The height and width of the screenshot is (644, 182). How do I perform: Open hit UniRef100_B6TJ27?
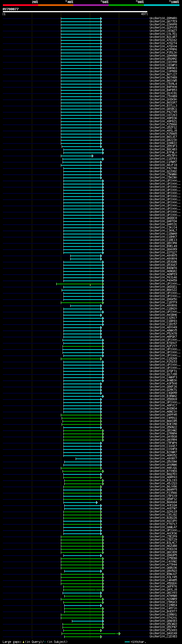(x=163, y=75)
